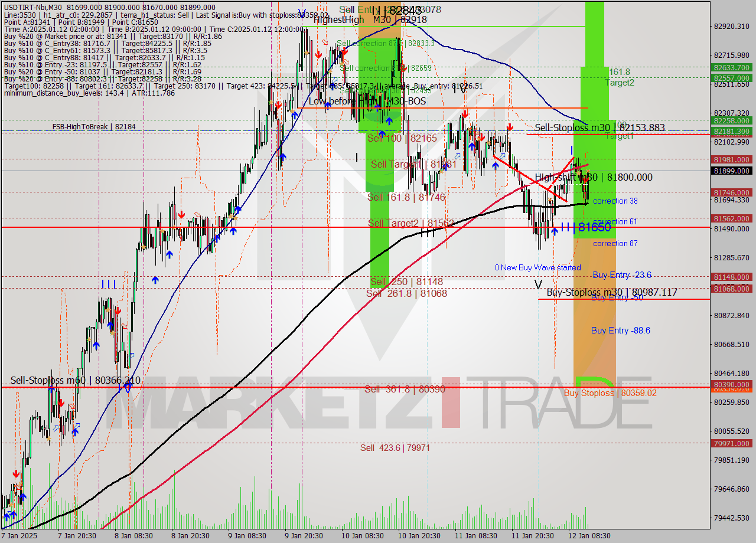
Task: Click the black wave V label above Buy-Stoploss
Action: click(x=538, y=284)
